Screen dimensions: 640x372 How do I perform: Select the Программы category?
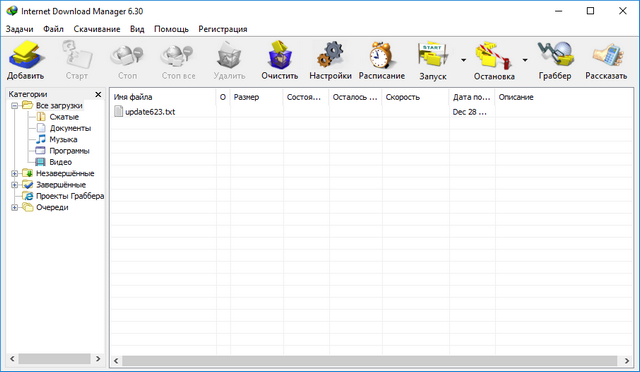click(69, 151)
